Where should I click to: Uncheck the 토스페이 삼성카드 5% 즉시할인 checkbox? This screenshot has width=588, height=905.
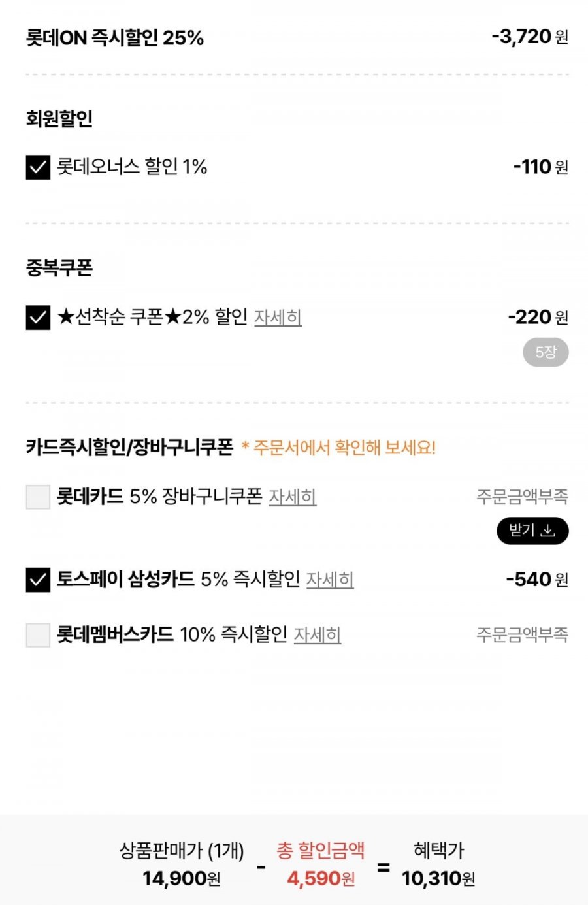pos(38,580)
